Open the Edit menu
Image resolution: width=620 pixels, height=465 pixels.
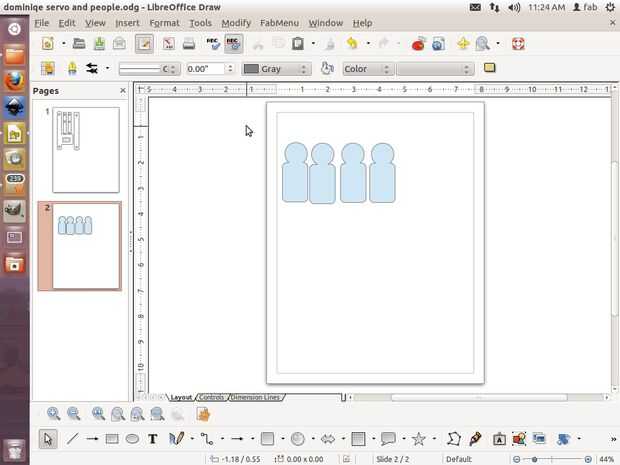tap(67, 23)
